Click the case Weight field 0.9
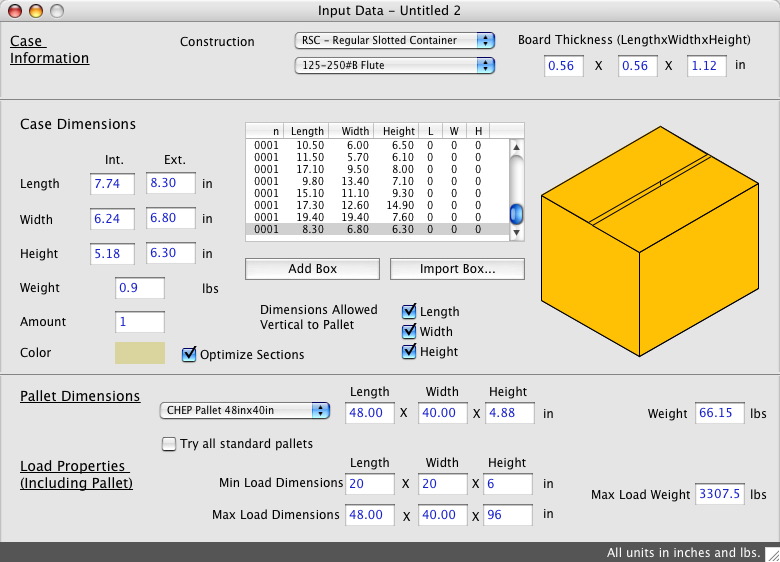Viewport: 780px width, 562px height. coord(140,288)
